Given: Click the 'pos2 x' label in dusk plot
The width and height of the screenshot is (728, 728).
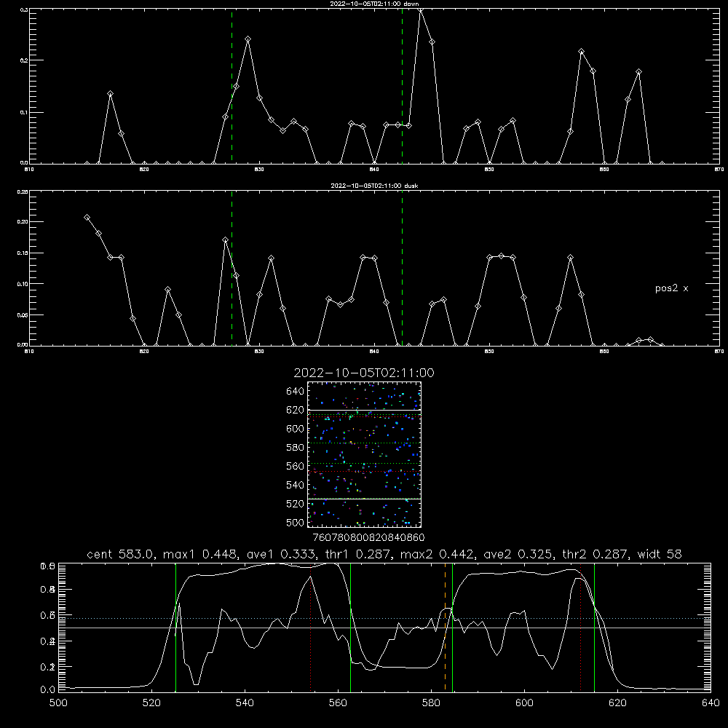Looking at the screenshot, I should point(671,288).
